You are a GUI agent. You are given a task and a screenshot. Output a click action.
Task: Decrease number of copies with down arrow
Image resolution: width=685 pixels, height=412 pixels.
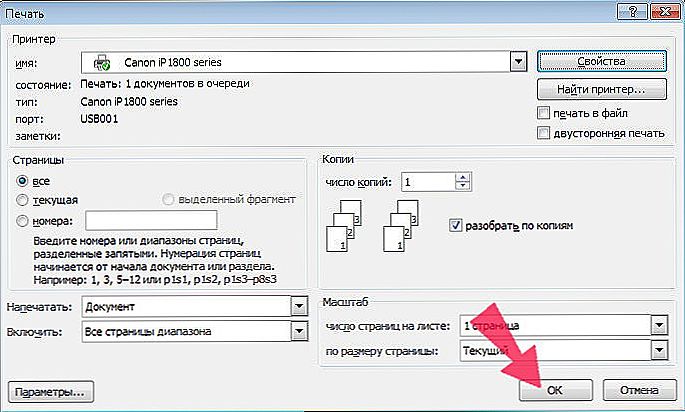(463, 186)
